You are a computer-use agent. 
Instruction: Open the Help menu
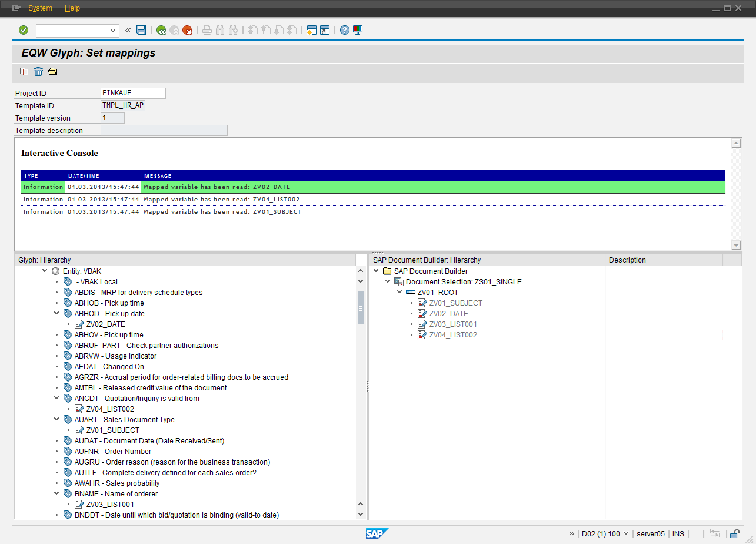(x=72, y=8)
